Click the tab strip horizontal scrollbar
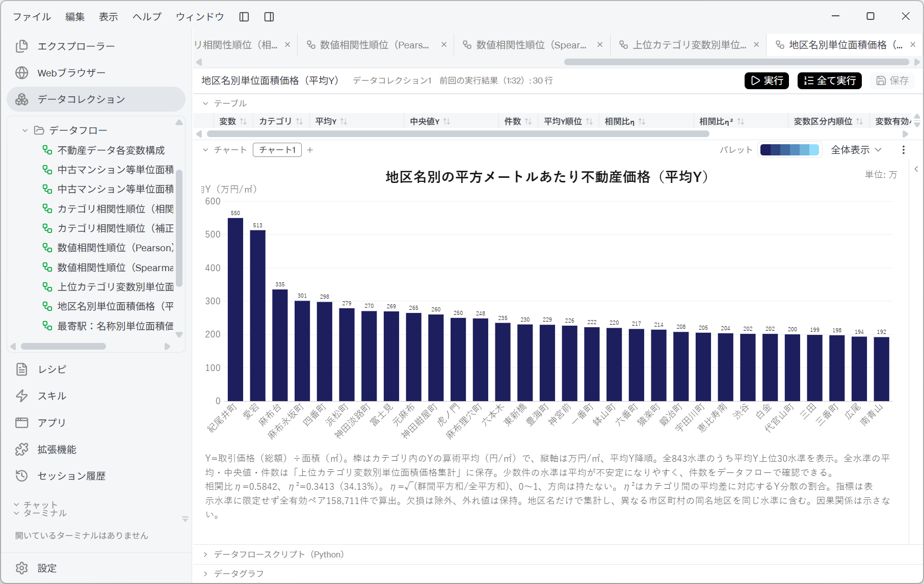The height and width of the screenshot is (584, 924). 736,62
